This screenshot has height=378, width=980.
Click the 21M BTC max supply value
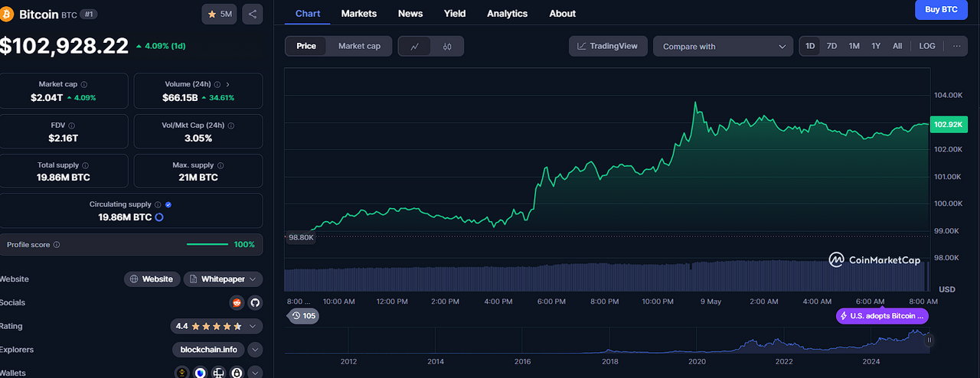pyautogui.click(x=198, y=177)
